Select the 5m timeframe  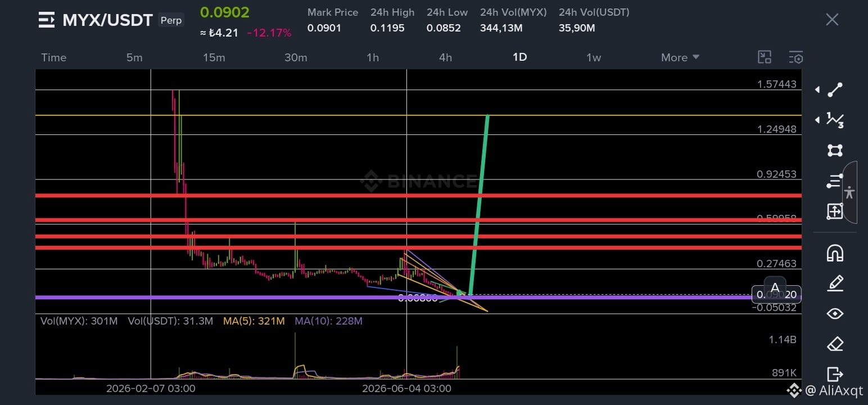(134, 57)
